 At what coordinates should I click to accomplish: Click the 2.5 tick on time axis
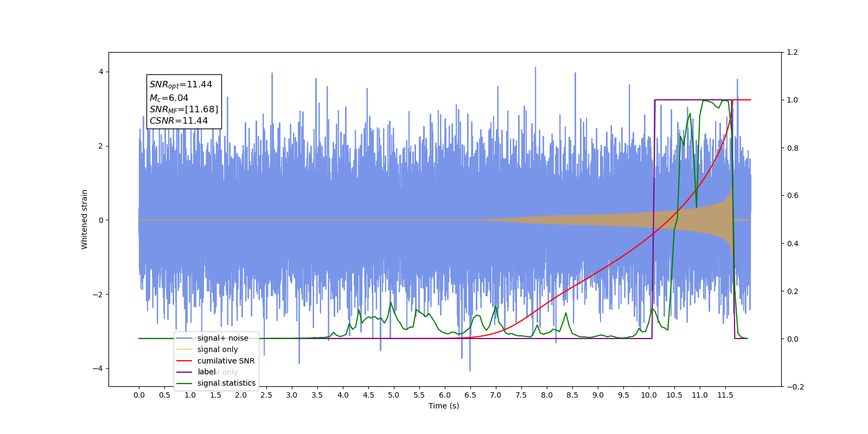point(266,395)
